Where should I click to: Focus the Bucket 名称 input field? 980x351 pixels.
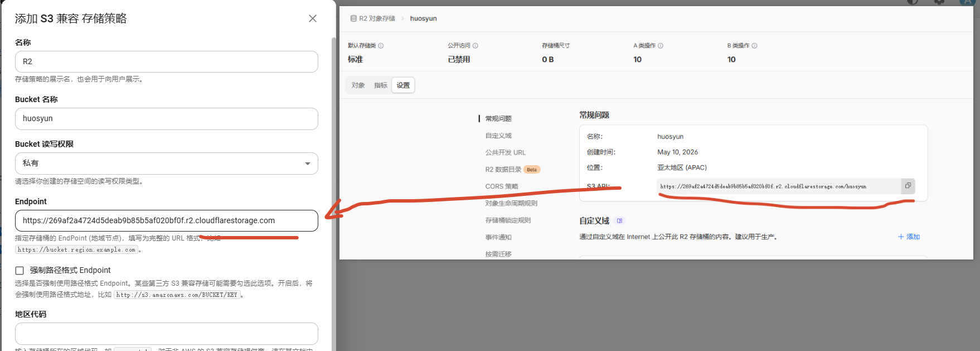pyautogui.click(x=167, y=119)
